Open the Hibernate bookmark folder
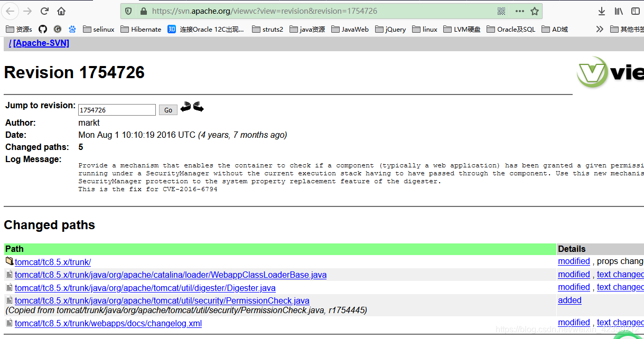Image resolution: width=644 pixels, height=339 pixels. point(141,29)
